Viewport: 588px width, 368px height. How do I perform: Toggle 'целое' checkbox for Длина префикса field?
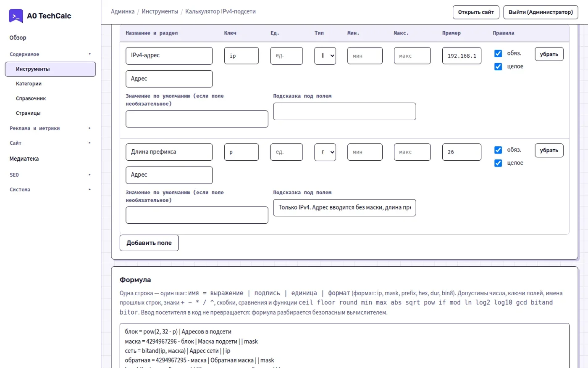(498, 163)
